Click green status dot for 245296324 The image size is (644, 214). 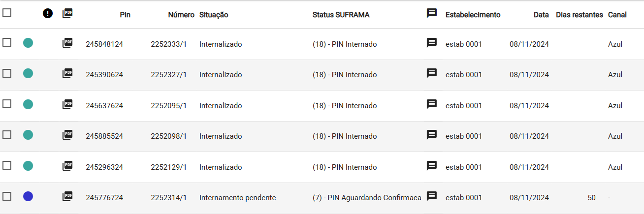coord(28,166)
